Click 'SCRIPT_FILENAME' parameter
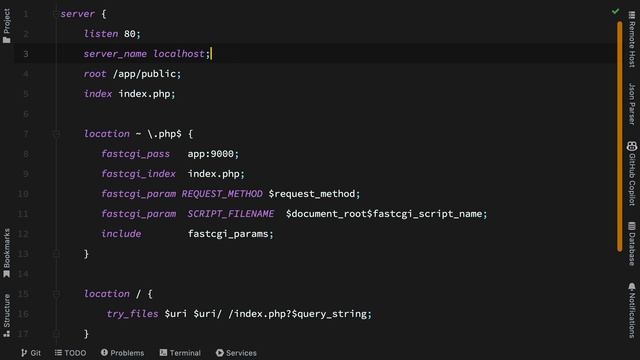The width and height of the screenshot is (640, 360). pos(231,214)
